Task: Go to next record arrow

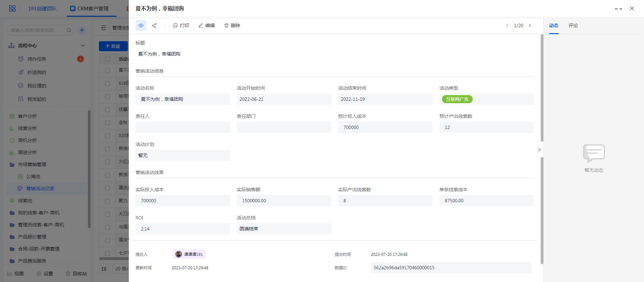Action: (x=530, y=25)
